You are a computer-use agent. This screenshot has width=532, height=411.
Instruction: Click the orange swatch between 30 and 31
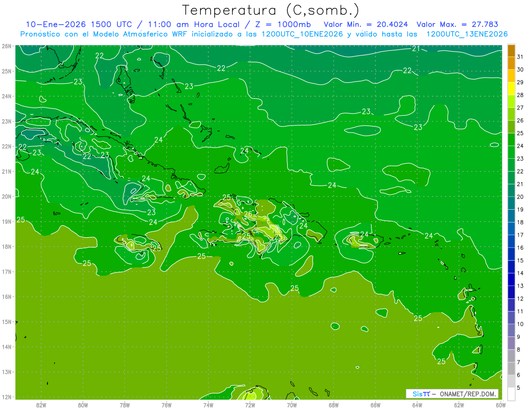pyautogui.click(x=511, y=63)
